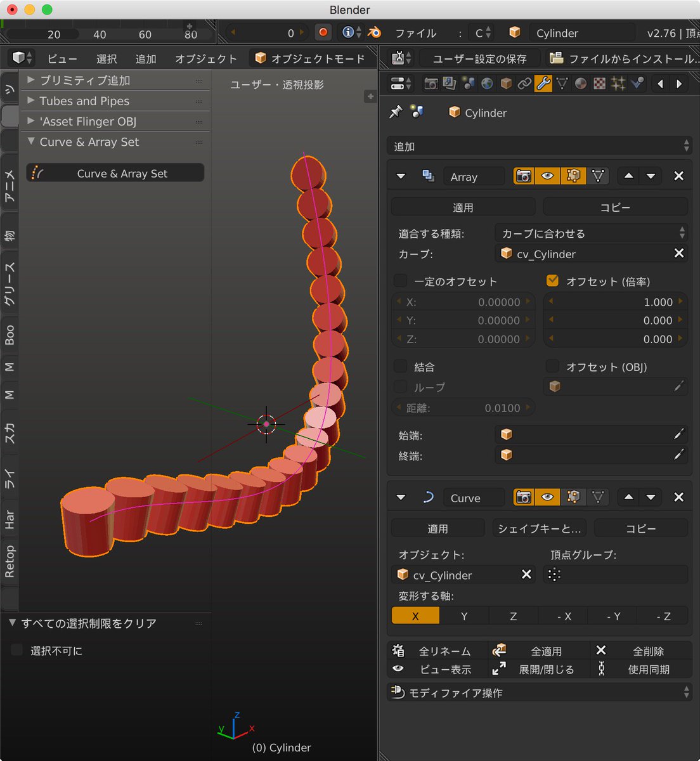Open the 追加 add modifier dropdown
Image resolution: width=700 pixels, height=761 pixels.
pos(539,146)
